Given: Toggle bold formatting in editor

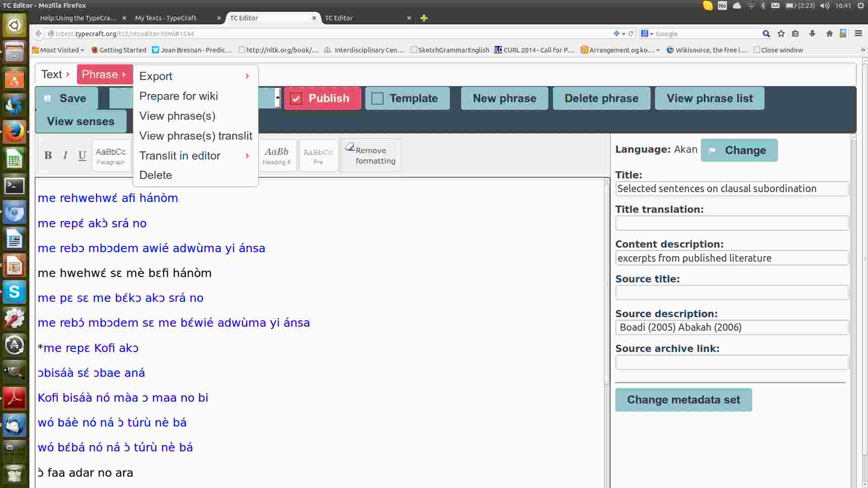Looking at the screenshot, I should (x=48, y=155).
